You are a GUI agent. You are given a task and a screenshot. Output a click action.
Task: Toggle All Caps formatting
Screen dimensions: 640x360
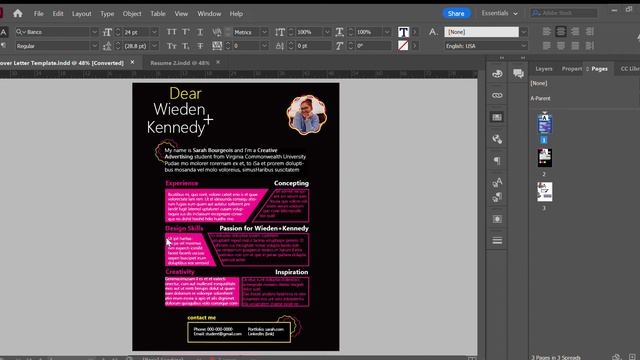(171, 32)
